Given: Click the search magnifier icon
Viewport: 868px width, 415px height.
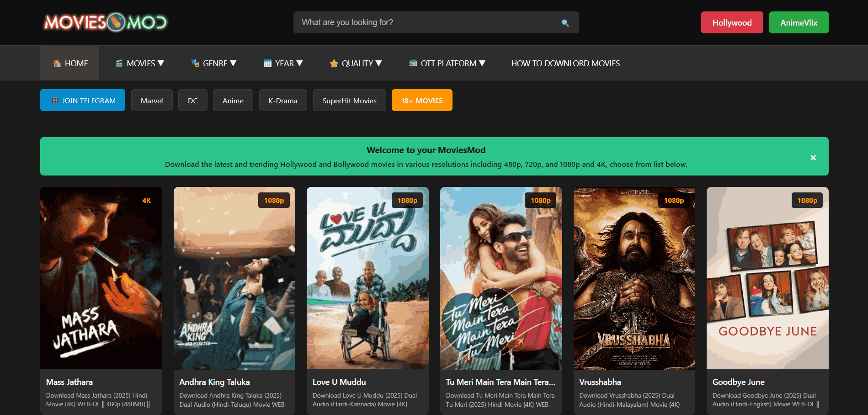Looking at the screenshot, I should tap(565, 23).
